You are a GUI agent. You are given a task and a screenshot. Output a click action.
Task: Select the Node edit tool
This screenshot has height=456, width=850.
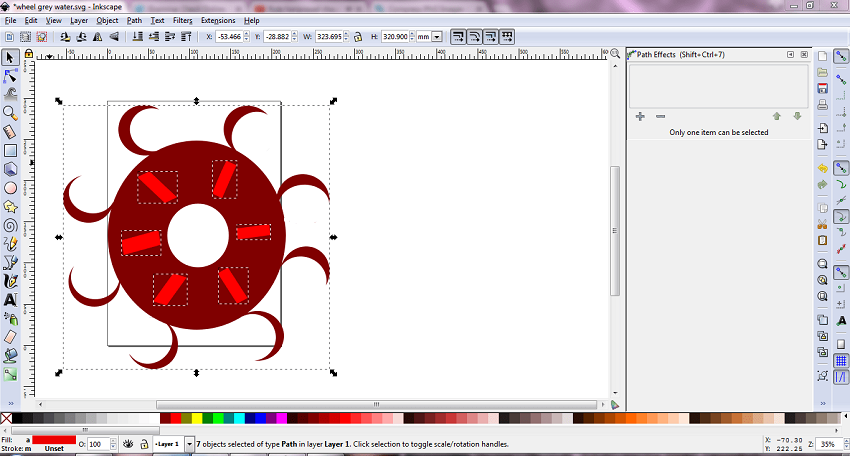[10, 74]
